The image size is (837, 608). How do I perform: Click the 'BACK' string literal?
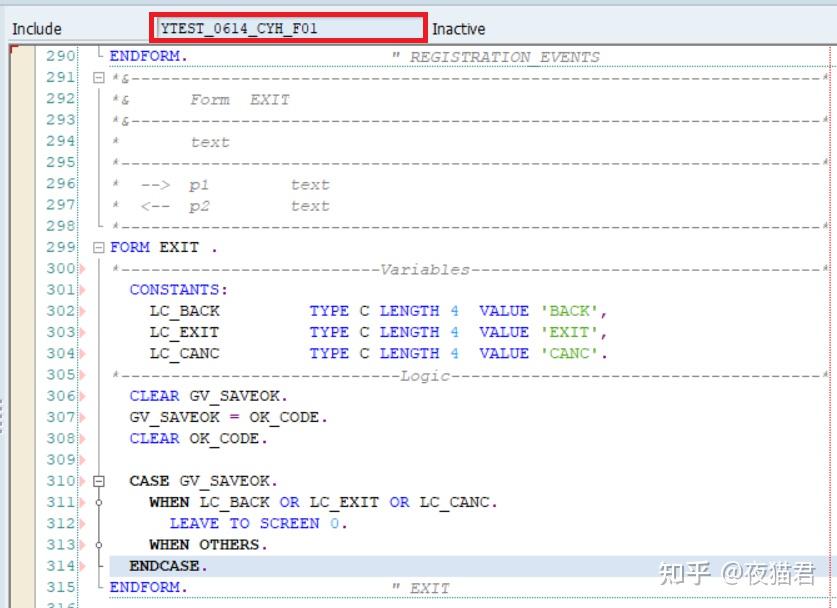570,311
